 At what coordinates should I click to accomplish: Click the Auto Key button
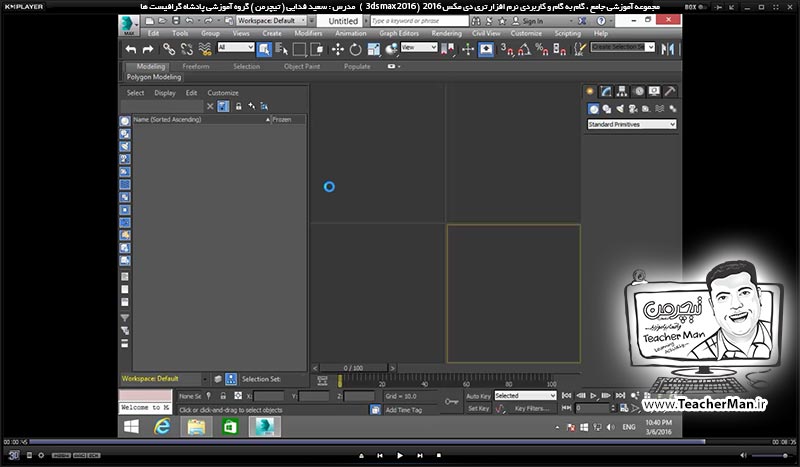[478, 396]
